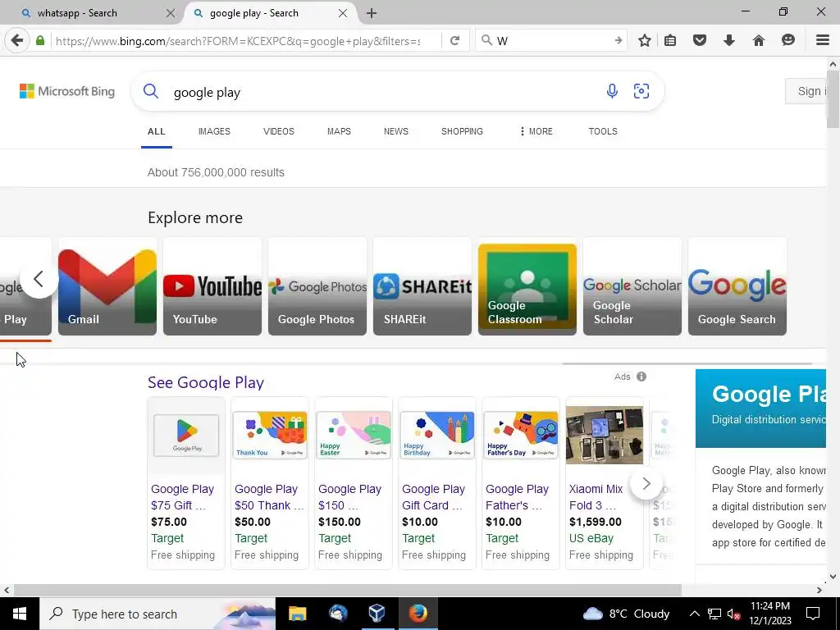The height and width of the screenshot is (630, 840).
Task: Open the Windows Start menu
Action: pyautogui.click(x=20, y=614)
